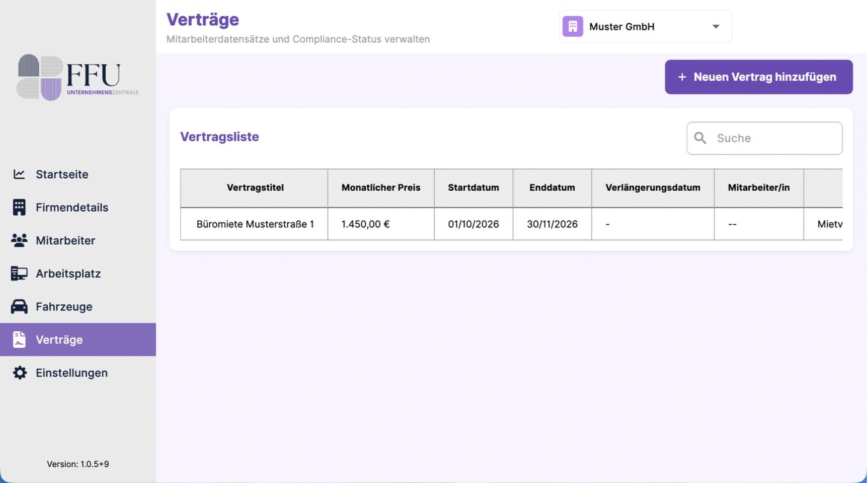868x483 pixels.
Task: Click the Version 1.0.5+9 label
Action: point(78,464)
